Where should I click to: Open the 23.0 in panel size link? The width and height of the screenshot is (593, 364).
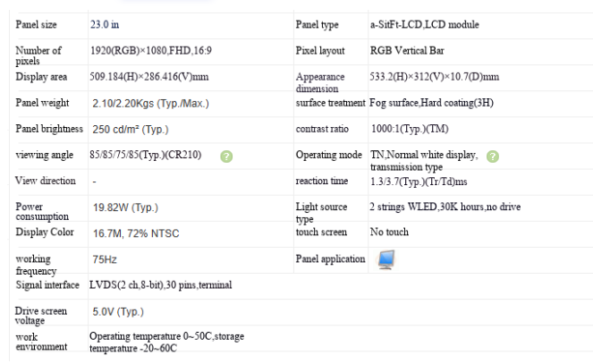(x=105, y=24)
